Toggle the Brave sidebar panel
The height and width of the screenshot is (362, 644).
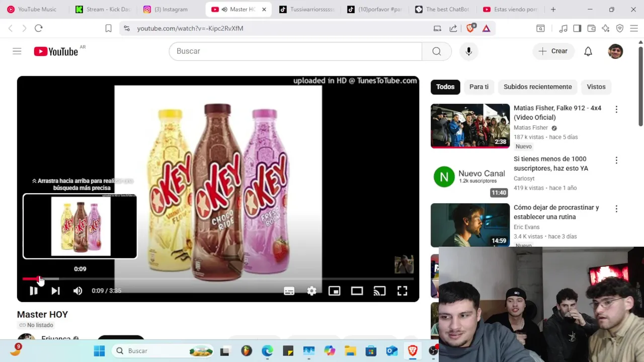click(577, 29)
